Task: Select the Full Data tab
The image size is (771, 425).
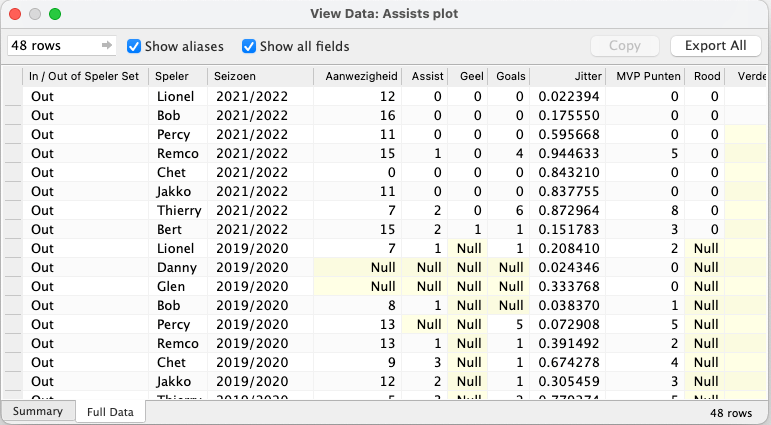Action: pos(111,411)
